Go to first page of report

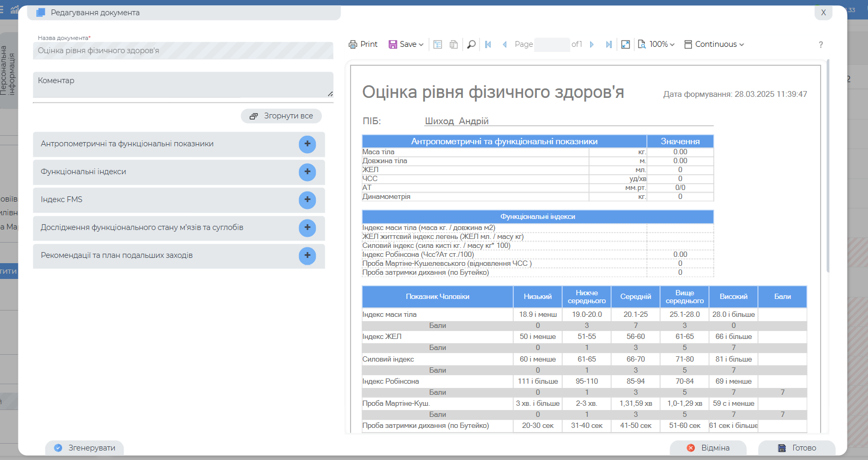(x=488, y=45)
